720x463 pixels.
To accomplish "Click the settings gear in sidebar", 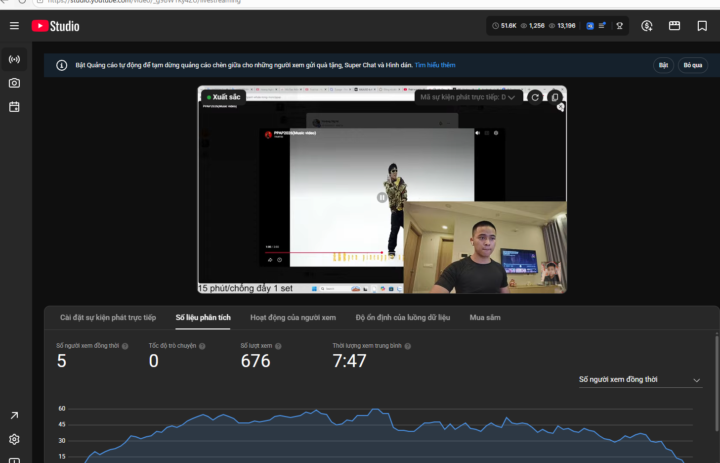I will (x=14, y=439).
